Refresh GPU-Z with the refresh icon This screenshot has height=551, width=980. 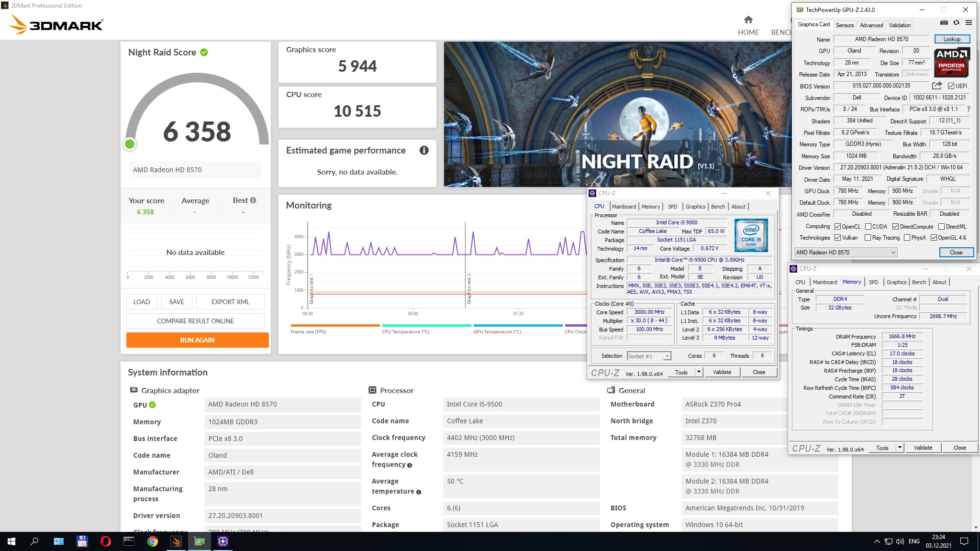coord(956,23)
